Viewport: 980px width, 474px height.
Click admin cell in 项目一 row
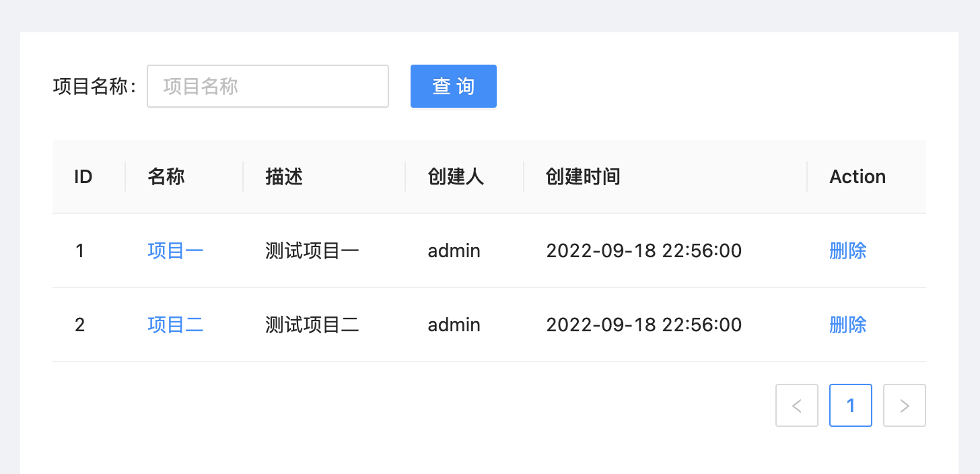pyautogui.click(x=465, y=251)
